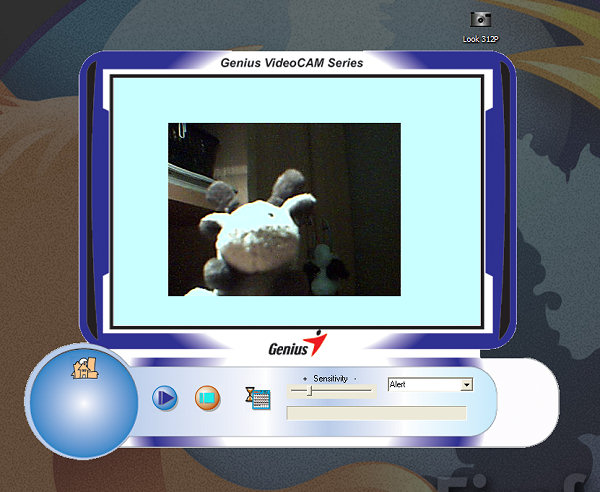Click the webcam video preview image

pos(284,209)
